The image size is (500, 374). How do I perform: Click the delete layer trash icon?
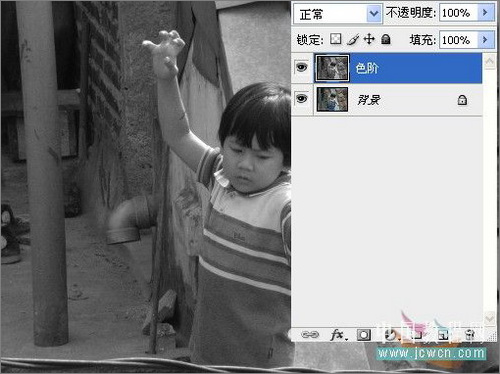click(x=470, y=335)
